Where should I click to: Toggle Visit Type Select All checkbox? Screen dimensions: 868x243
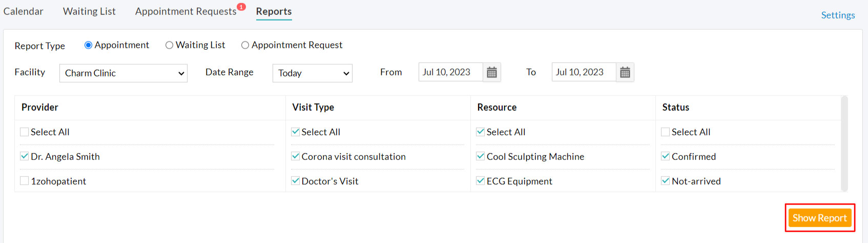click(x=295, y=132)
